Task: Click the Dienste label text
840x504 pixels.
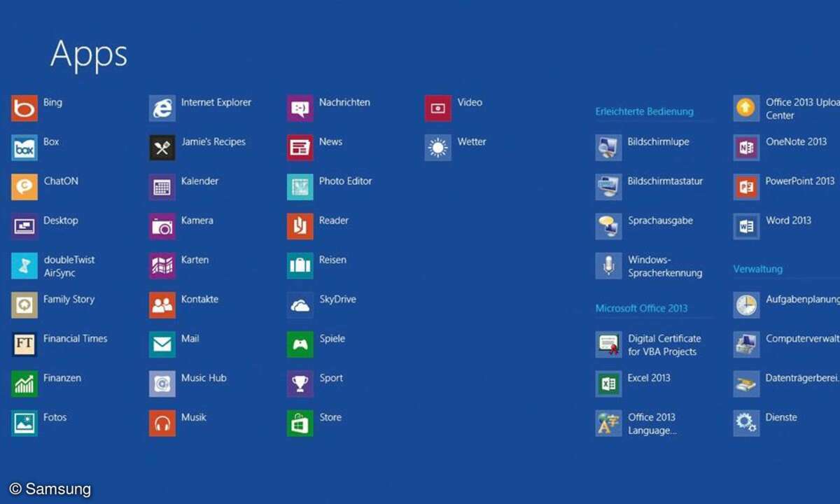Action: (x=781, y=417)
